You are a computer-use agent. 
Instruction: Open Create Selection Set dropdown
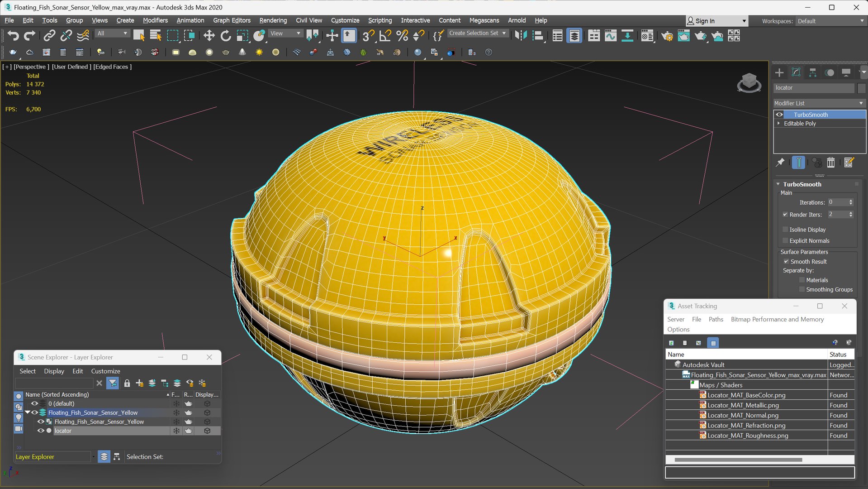tap(477, 34)
